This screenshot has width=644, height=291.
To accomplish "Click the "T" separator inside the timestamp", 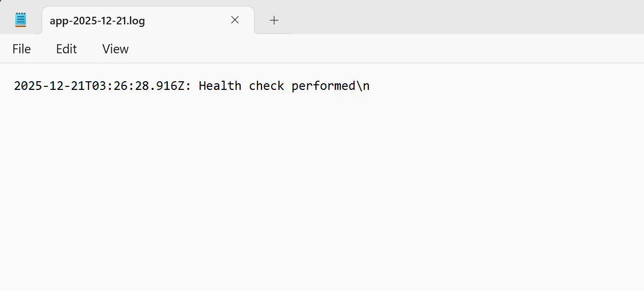I will tap(88, 86).
